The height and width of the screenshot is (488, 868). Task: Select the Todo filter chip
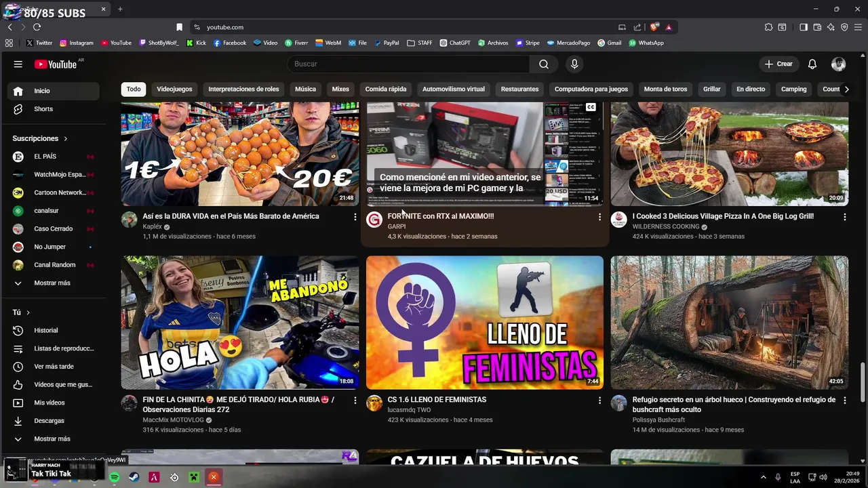pyautogui.click(x=134, y=89)
